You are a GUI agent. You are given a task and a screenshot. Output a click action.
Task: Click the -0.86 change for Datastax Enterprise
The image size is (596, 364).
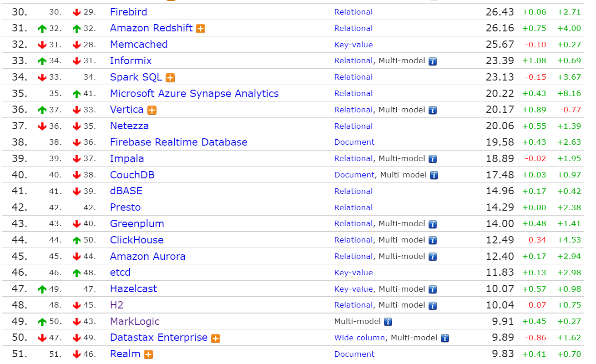tap(535, 338)
